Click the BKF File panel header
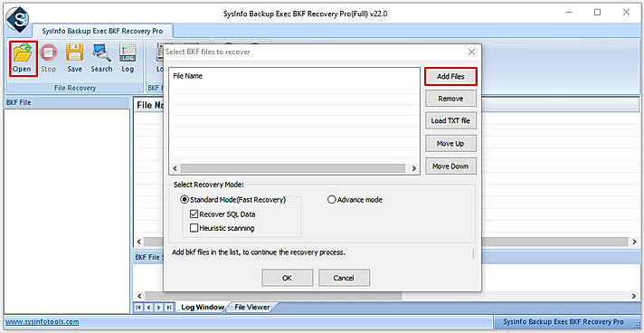This screenshot has height=333, width=644. 67,102
